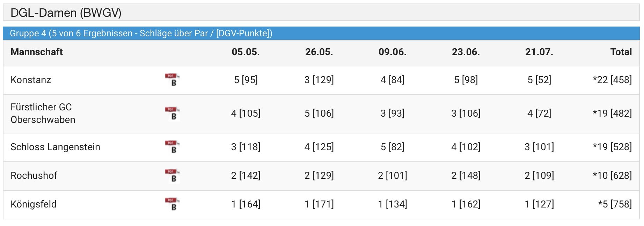Click Konstanz total *22 [458]
644x226 pixels.
pos(612,80)
